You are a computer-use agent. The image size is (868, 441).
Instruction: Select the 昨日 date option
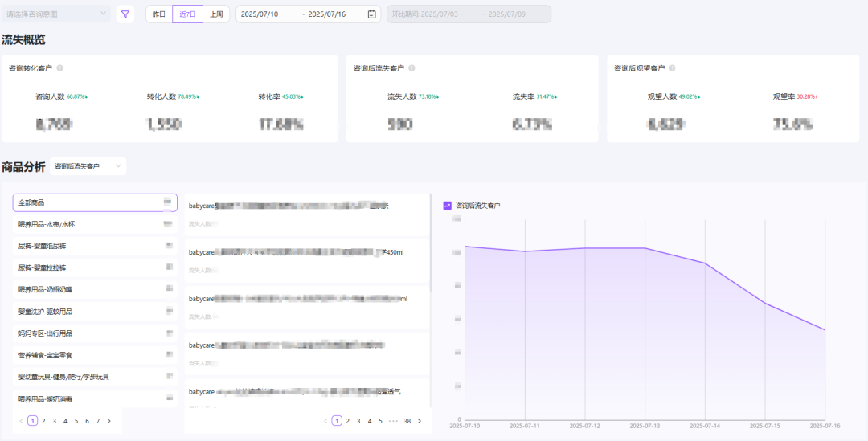pos(159,14)
